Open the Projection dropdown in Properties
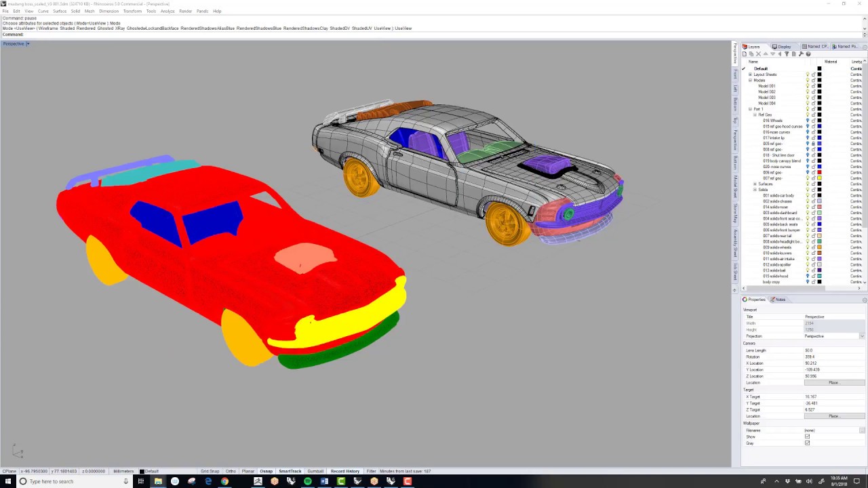Image resolution: width=868 pixels, height=488 pixels. 862,336
